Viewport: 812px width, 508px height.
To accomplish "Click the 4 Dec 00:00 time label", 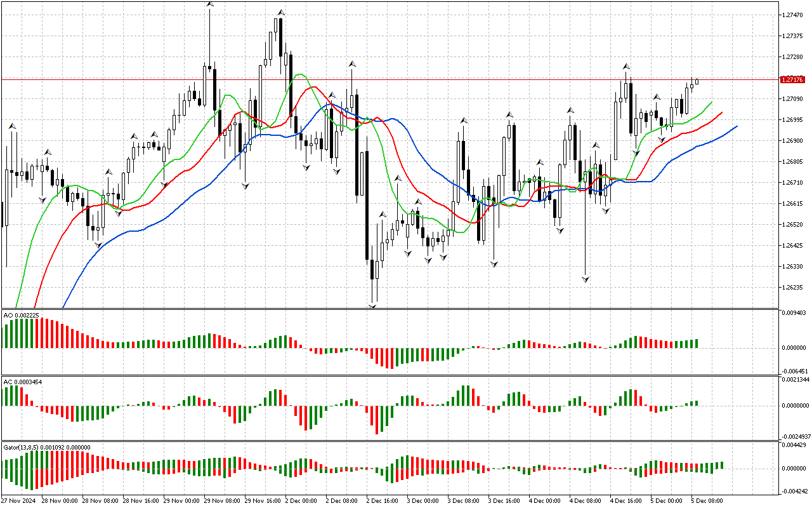I will tap(546, 501).
